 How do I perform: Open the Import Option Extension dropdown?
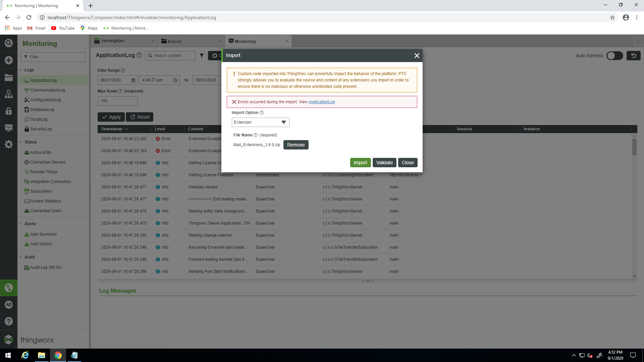(x=260, y=122)
